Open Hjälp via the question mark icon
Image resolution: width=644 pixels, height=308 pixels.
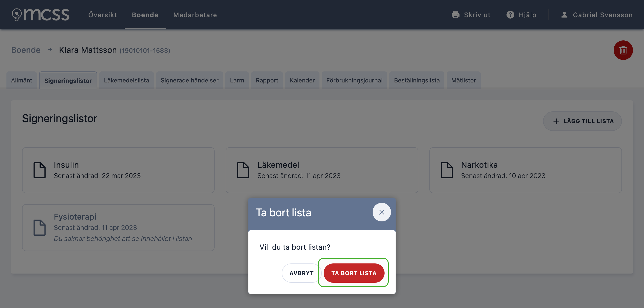510,15
